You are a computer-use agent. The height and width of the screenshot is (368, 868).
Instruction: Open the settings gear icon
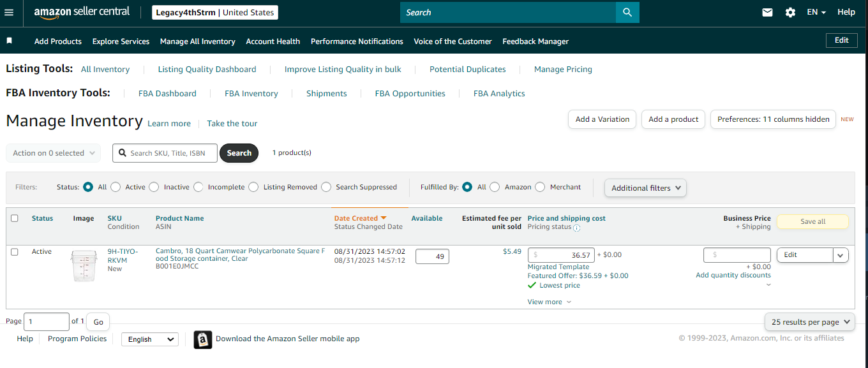point(790,12)
